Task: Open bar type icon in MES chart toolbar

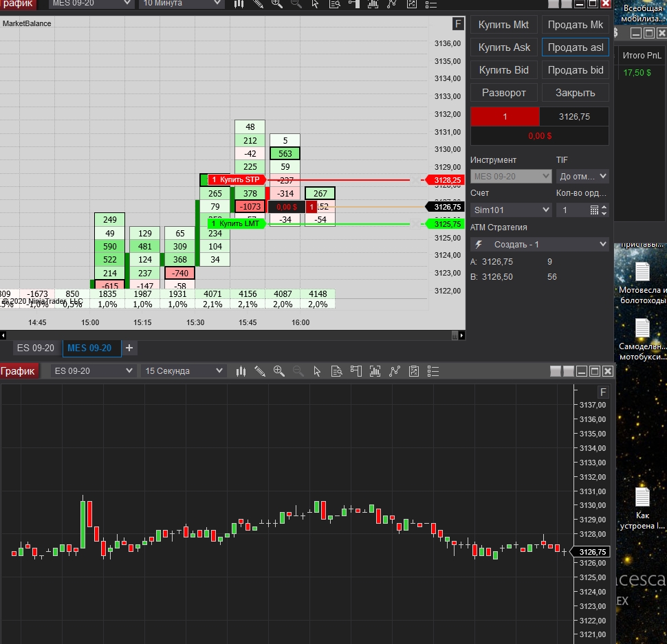Action: click(239, 4)
